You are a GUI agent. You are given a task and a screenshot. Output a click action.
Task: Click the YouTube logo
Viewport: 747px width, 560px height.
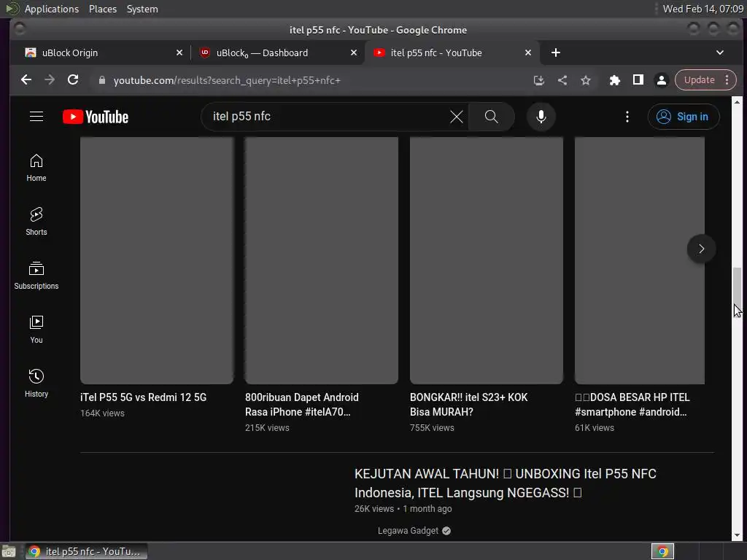(x=96, y=117)
